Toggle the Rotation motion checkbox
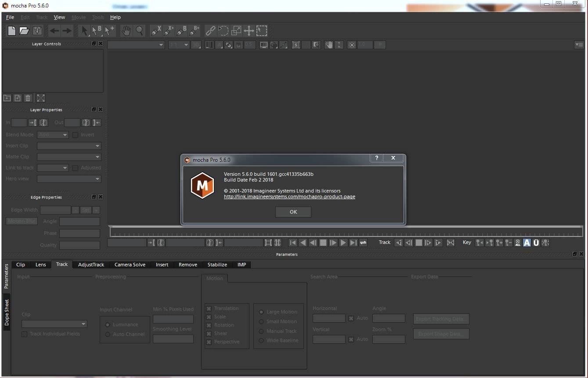Image resolution: width=588 pixels, height=378 pixels. point(209,325)
